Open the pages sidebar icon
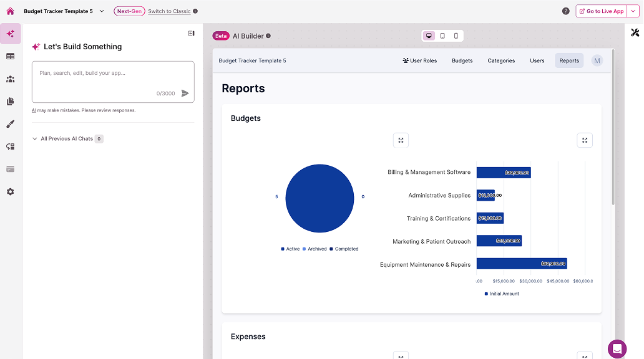This screenshot has width=644, height=359. (10, 102)
